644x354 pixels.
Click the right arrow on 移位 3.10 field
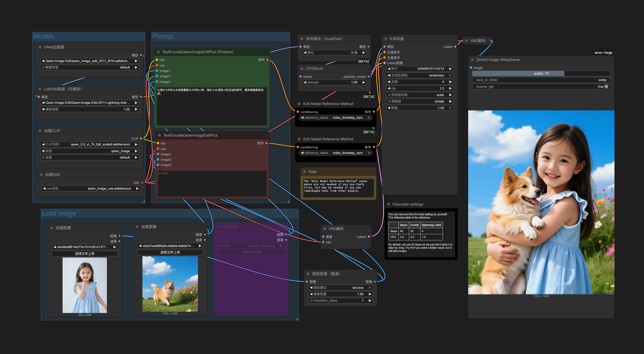tap(364, 53)
